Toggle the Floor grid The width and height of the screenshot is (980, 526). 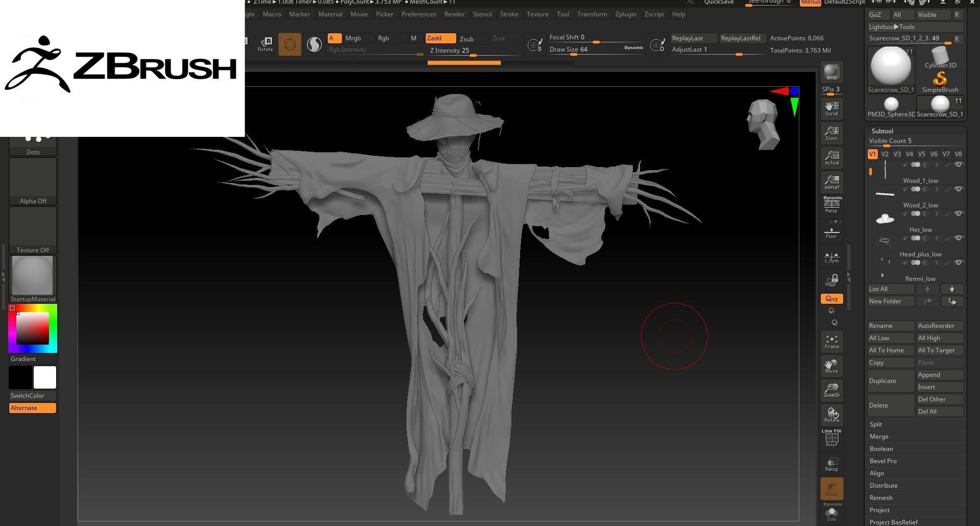click(x=831, y=231)
